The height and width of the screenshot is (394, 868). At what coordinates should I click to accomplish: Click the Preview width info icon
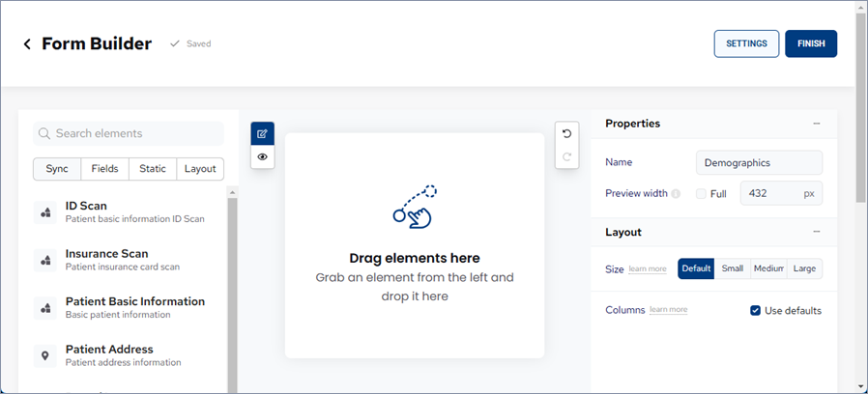click(676, 193)
